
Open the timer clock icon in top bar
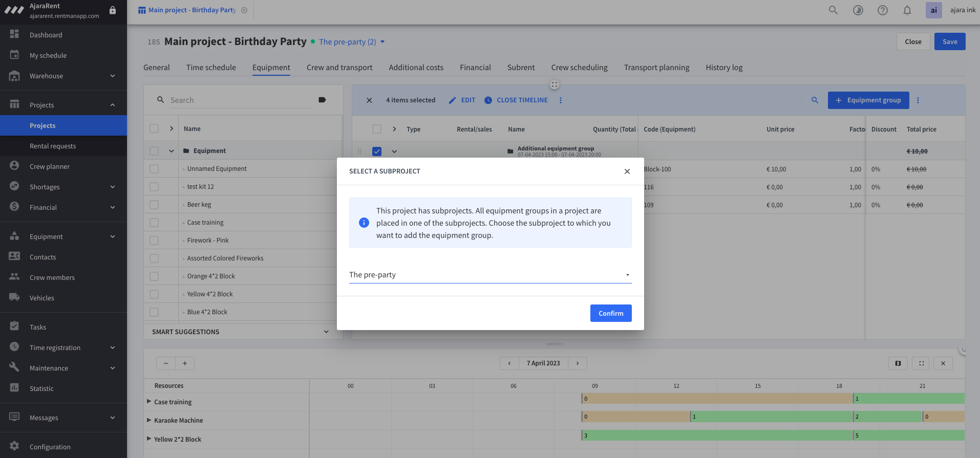[858, 10]
